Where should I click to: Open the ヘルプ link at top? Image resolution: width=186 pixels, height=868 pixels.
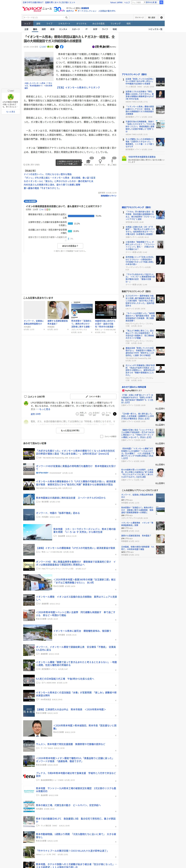pyautogui.click(x=127, y=2)
